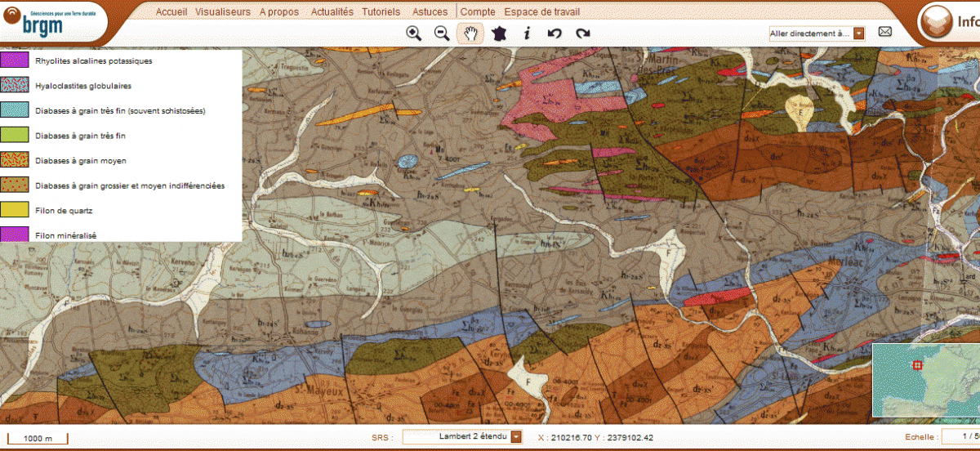
Task: Click the Compte link
Action: point(478,12)
